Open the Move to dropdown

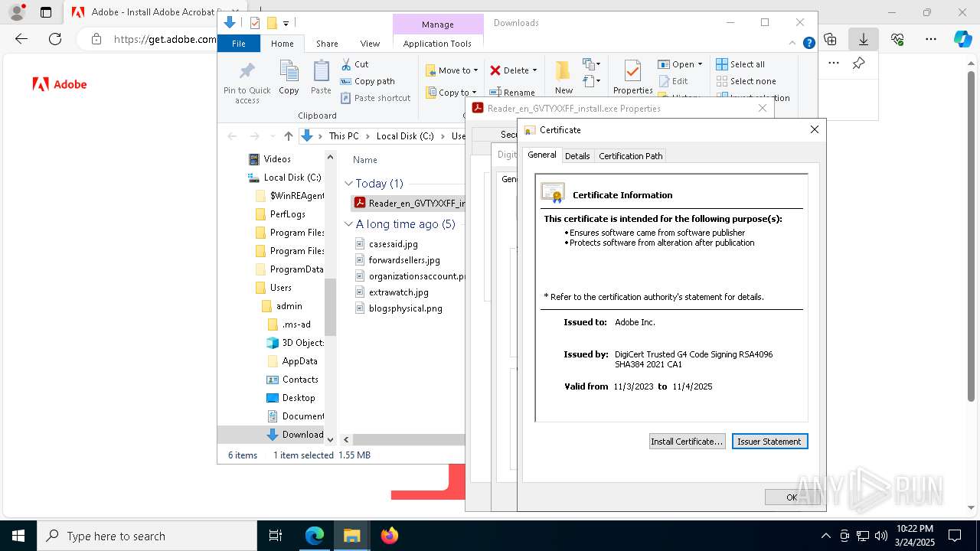(x=452, y=70)
